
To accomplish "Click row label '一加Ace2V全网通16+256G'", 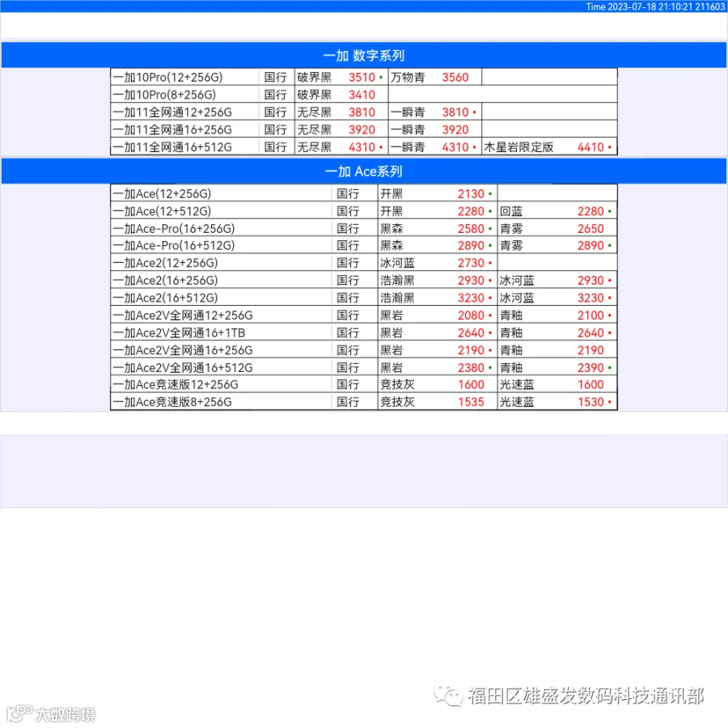I will 183,350.
